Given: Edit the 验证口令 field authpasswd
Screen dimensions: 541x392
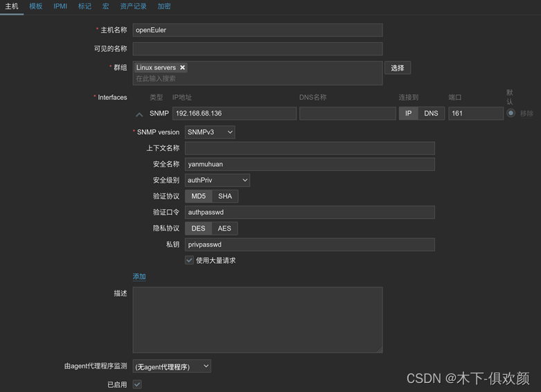Looking at the screenshot, I should [310, 212].
